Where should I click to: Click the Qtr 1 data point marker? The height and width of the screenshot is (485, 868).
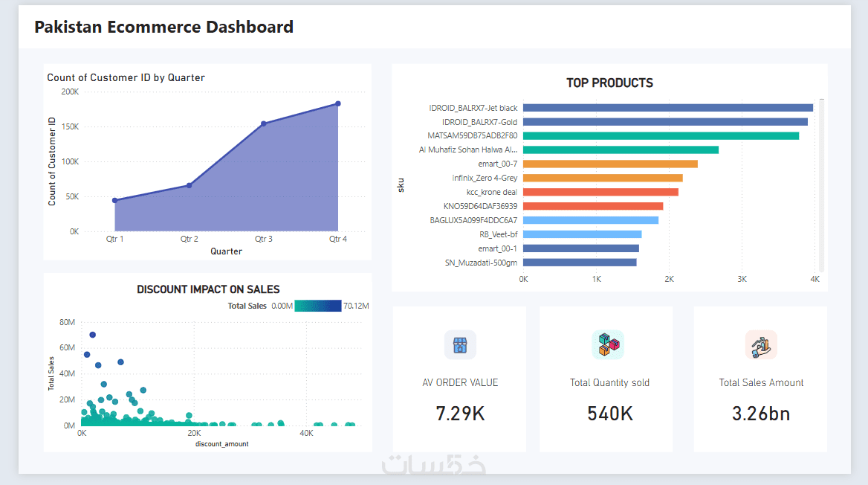pos(114,200)
